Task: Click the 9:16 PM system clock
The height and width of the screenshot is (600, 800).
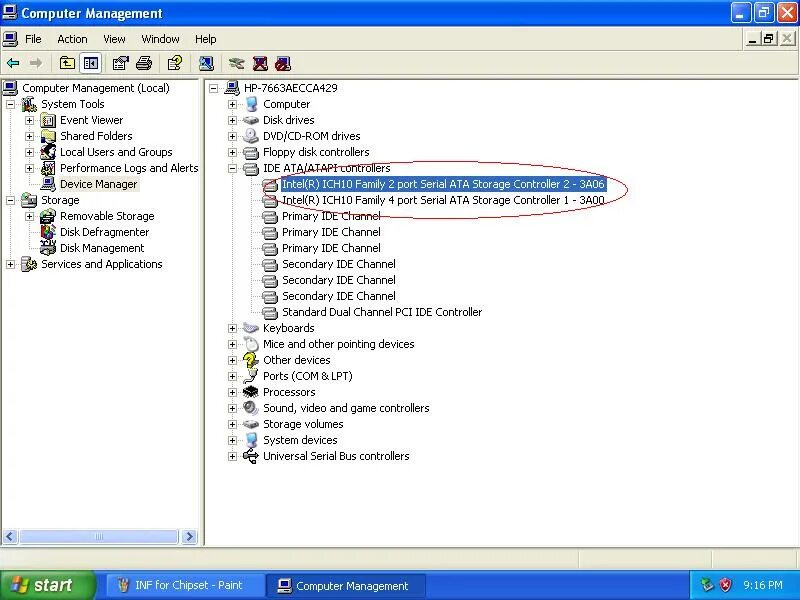Action: pos(762,585)
